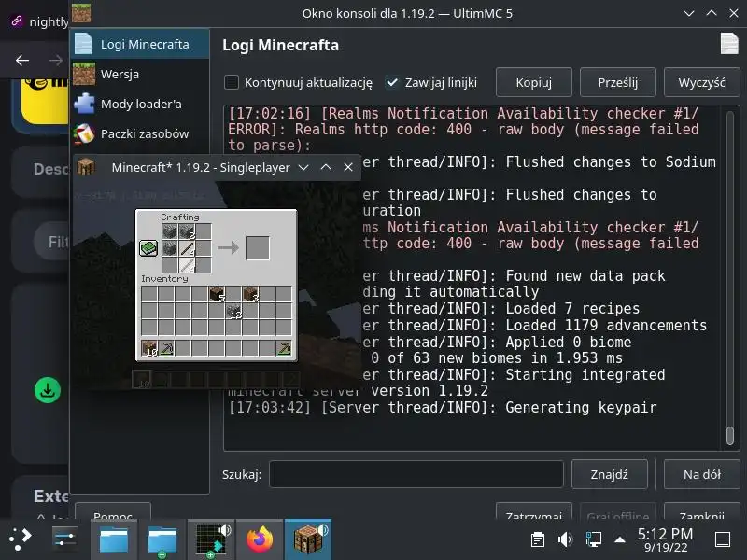
Task: Click the Prześlij button
Action: pos(618,82)
